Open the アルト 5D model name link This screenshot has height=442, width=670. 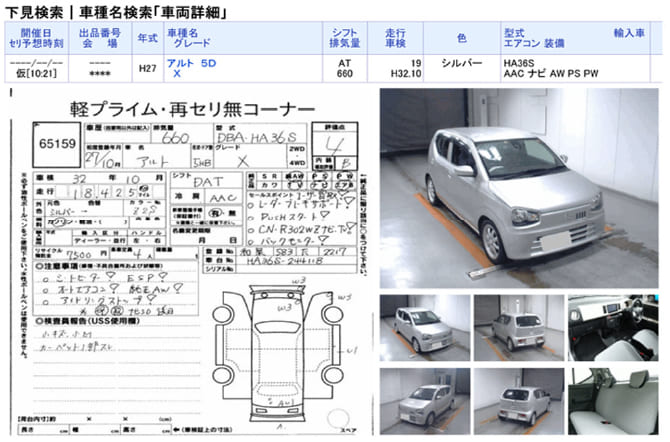[x=191, y=63]
